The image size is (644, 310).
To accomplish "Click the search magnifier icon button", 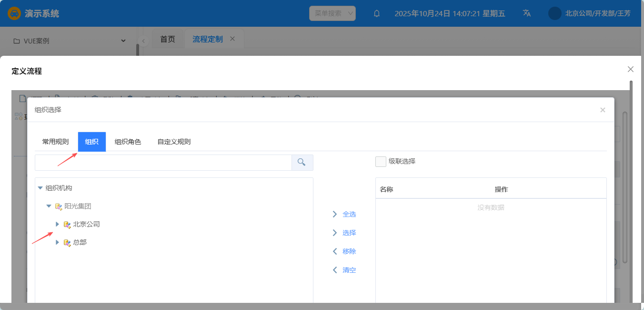I will tap(302, 163).
